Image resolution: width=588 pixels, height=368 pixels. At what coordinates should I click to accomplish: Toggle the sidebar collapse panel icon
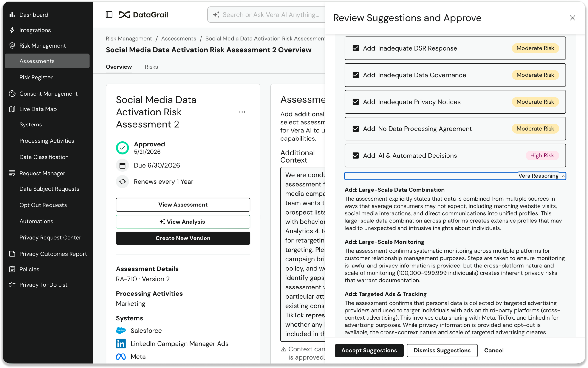point(109,15)
